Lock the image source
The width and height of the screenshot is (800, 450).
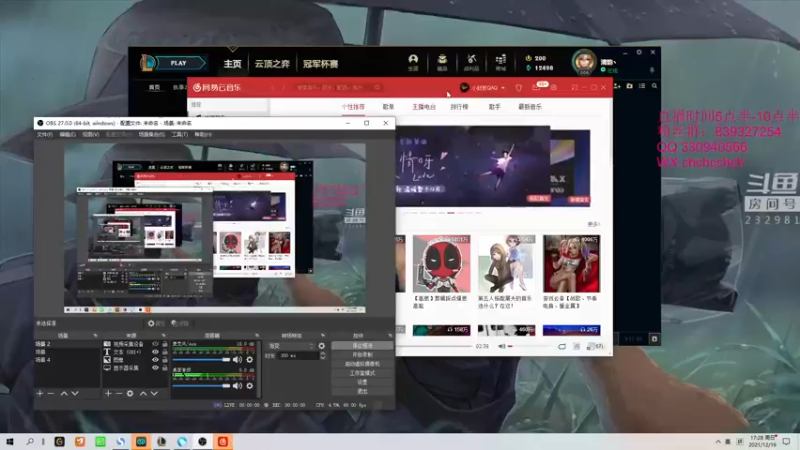165,360
